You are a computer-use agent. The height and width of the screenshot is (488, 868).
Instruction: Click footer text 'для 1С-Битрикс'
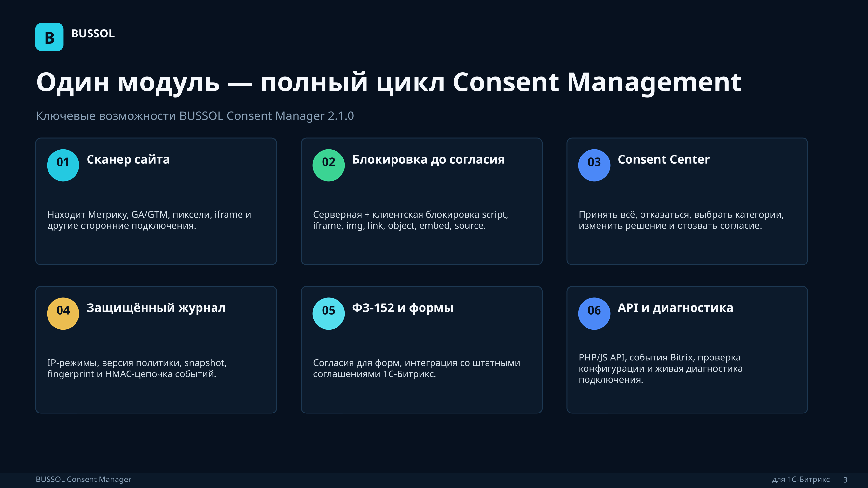coord(801,480)
